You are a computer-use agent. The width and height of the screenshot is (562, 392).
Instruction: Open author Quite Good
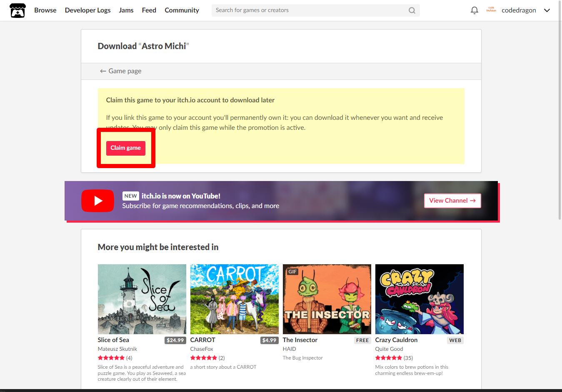click(389, 349)
